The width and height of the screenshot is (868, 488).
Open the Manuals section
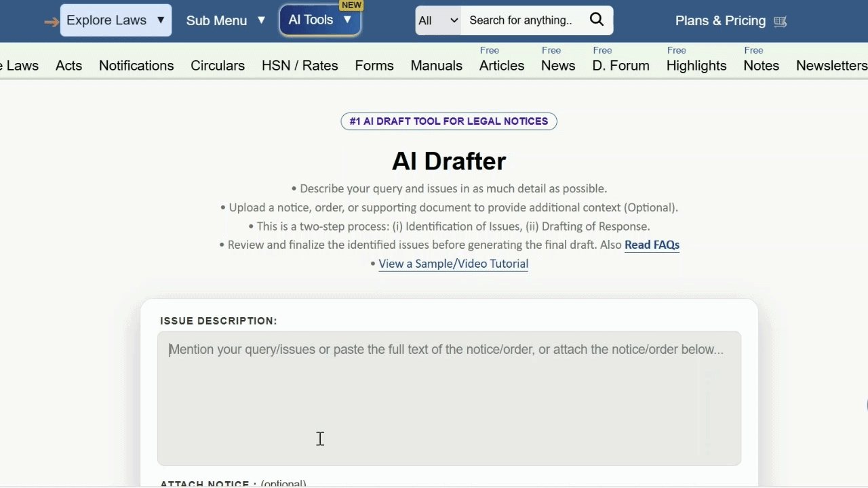click(437, 66)
